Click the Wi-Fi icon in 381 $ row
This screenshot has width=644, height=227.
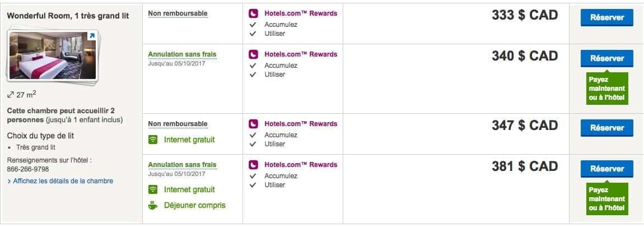[153, 189]
